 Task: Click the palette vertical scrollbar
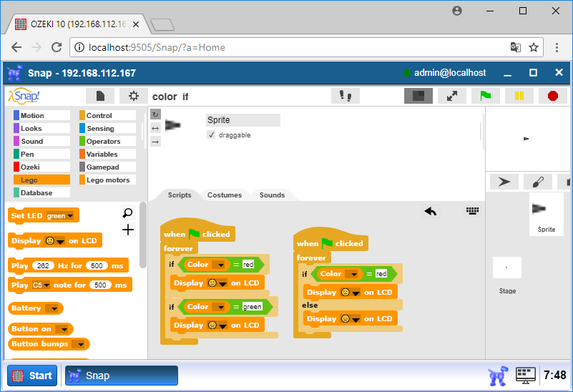point(143,235)
